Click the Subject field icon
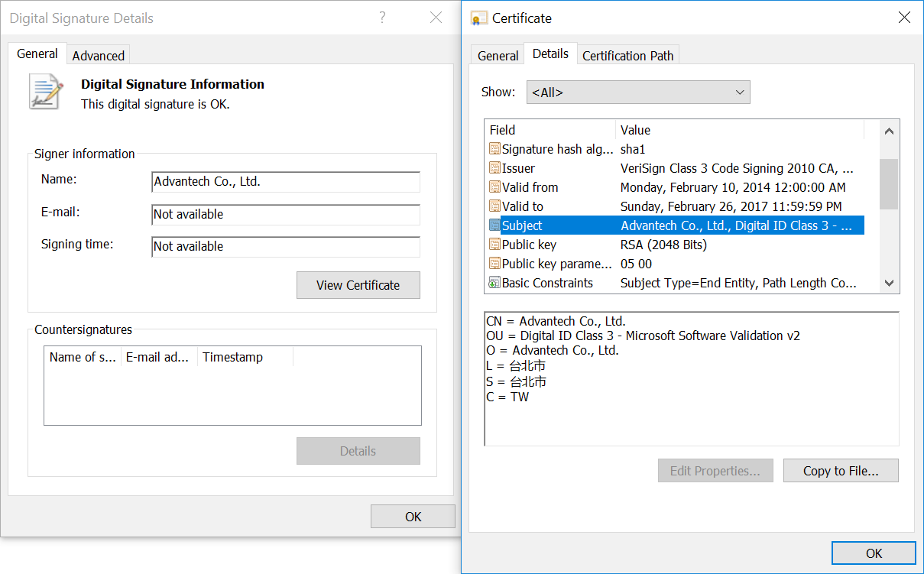This screenshot has height=574, width=924. (x=494, y=225)
